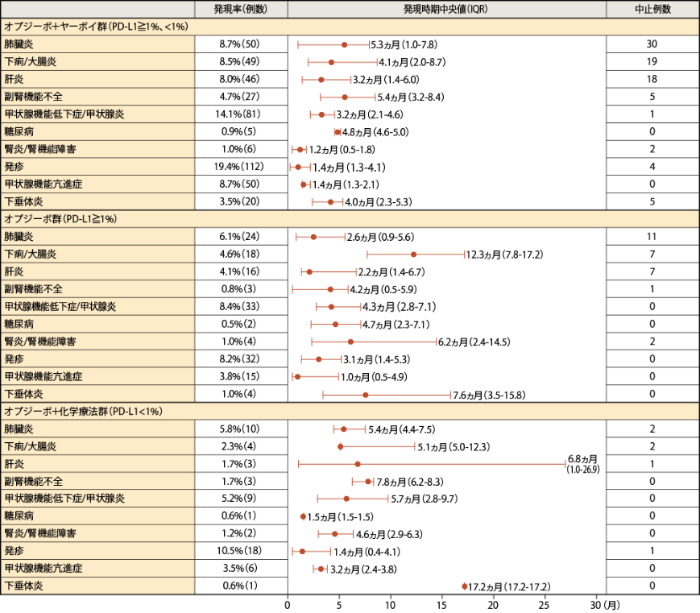700x613 pixels.
Task: Select group heading オプジーボ+ヤーボイ群(PD-L1≧1%、<1%)
Action: [x=97, y=27]
